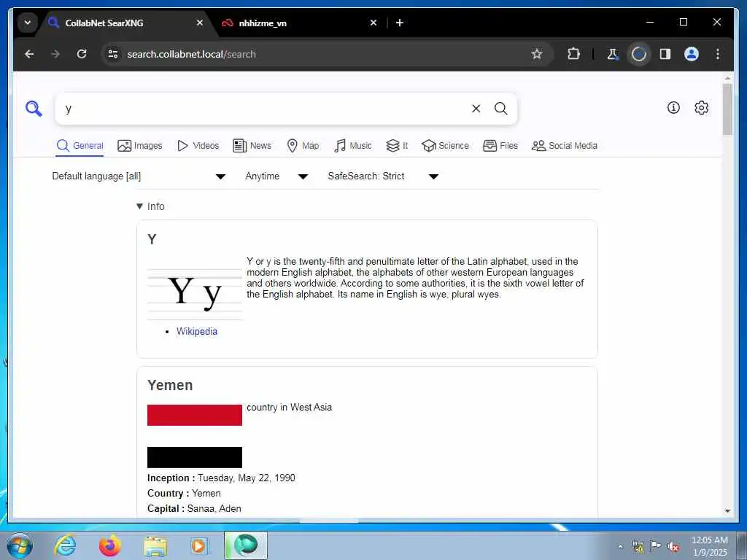Open the Wikipedia link for Y

(x=197, y=332)
